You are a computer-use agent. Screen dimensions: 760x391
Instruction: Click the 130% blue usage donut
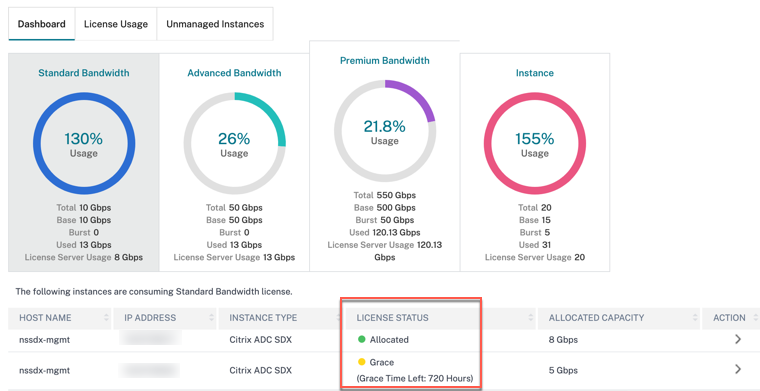(84, 144)
